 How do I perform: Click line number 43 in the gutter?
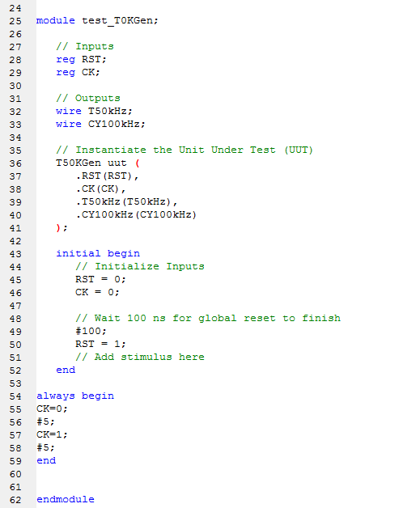point(15,254)
